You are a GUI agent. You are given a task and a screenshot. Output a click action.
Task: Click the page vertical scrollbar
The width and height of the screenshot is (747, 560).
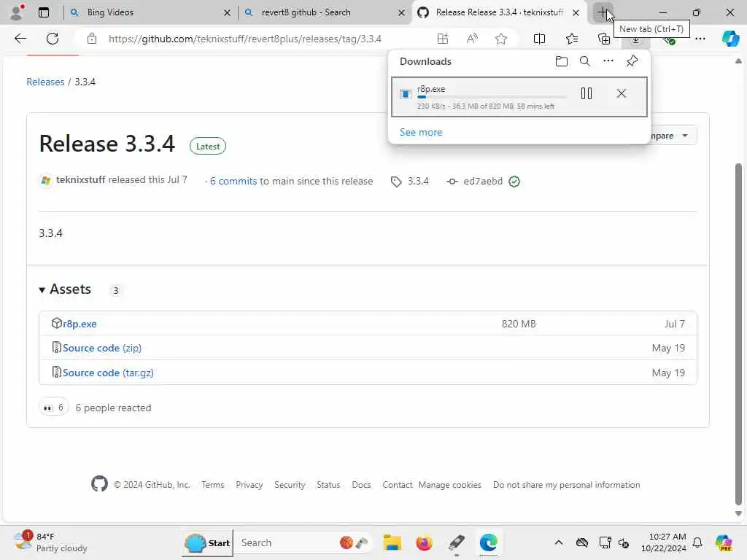pos(738,333)
